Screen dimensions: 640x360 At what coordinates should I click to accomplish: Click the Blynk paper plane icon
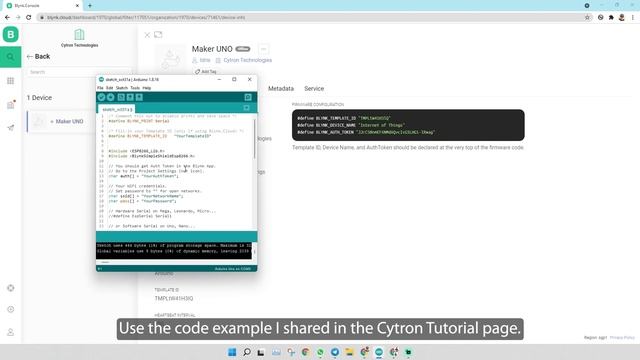[11, 128]
